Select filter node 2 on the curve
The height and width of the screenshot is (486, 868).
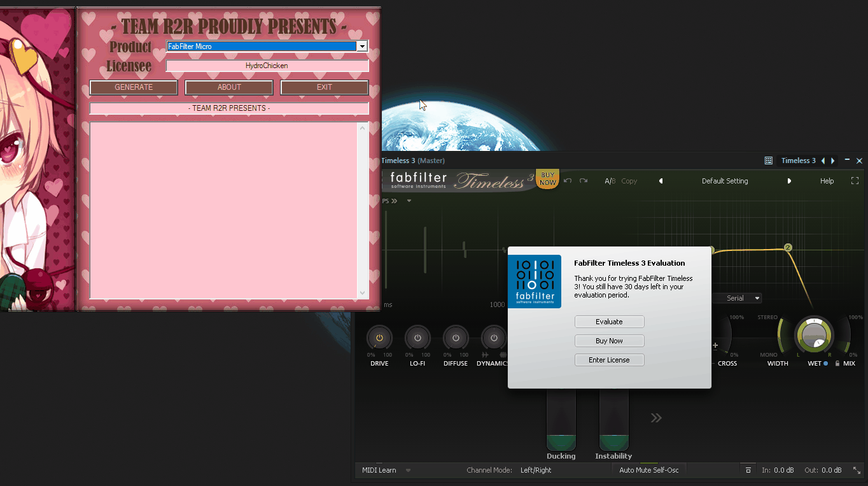(788, 247)
